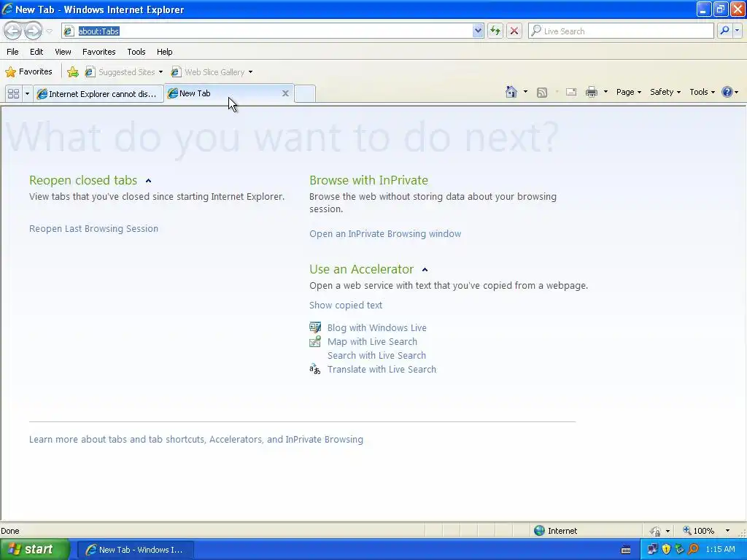Click Search with Live Search link
The width and height of the screenshot is (747, 560).
point(376,355)
